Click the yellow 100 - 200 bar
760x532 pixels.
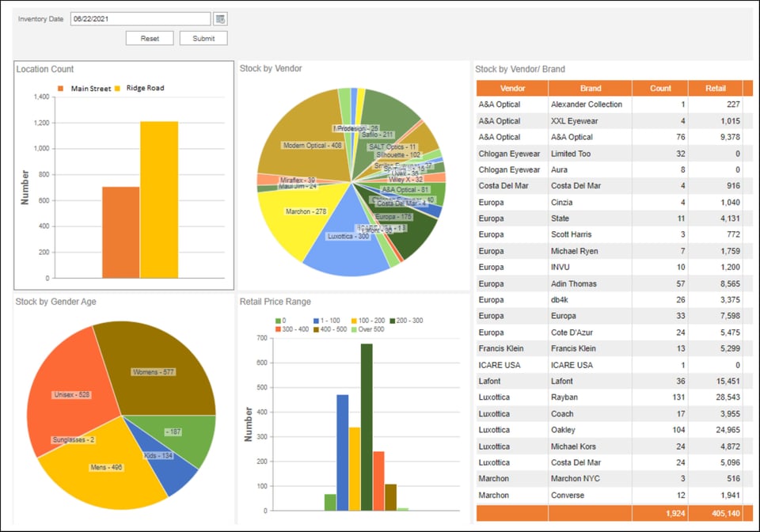355,469
